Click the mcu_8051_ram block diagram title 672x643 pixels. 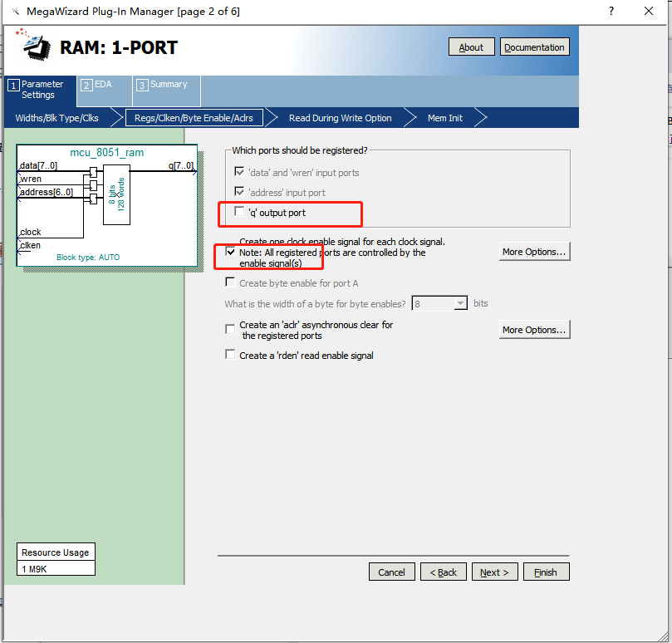coord(106,153)
